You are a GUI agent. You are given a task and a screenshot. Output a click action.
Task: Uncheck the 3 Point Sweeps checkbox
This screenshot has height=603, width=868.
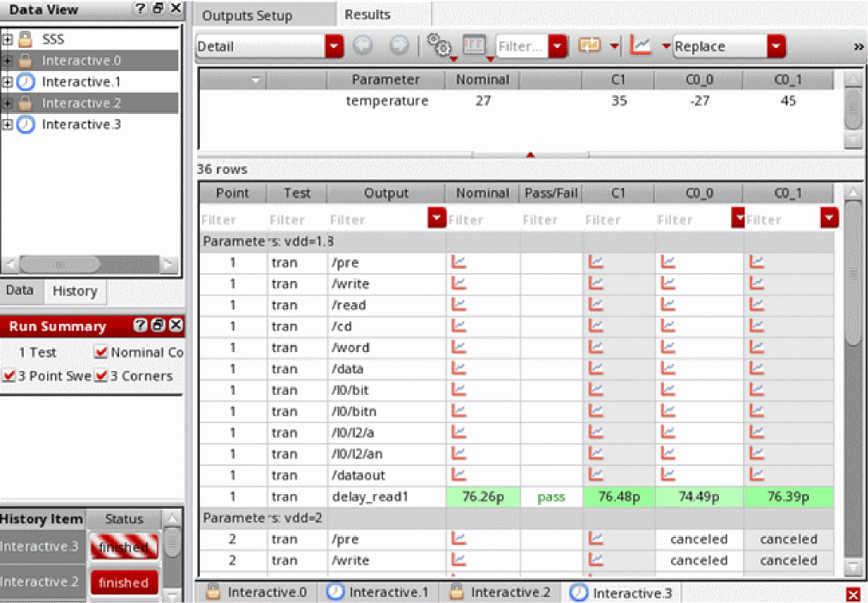tap(9, 376)
